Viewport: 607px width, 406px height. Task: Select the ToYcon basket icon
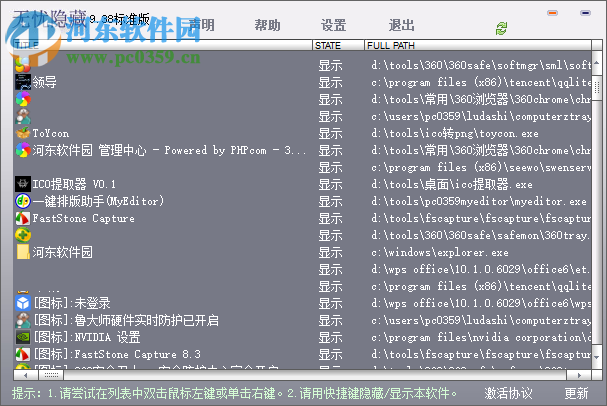point(23,133)
